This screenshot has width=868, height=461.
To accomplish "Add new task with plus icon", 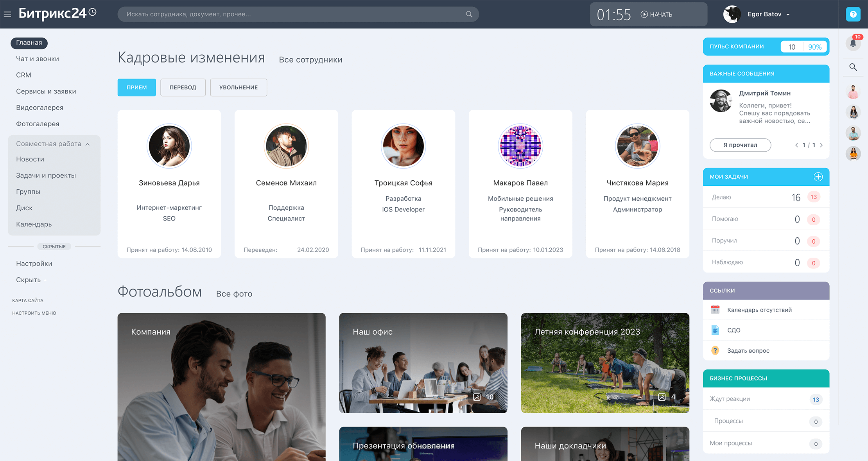I will click(x=818, y=177).
